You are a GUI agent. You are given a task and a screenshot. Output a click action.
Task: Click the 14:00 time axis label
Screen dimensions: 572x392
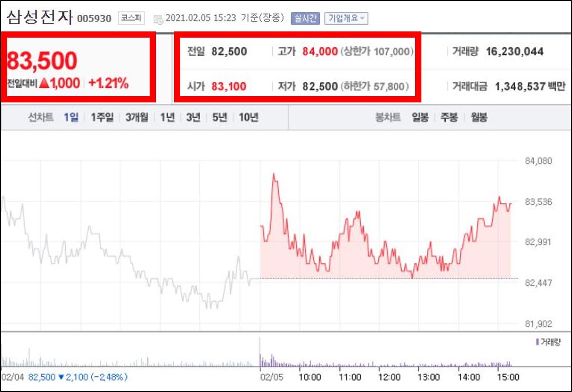[x=469, y=377]
